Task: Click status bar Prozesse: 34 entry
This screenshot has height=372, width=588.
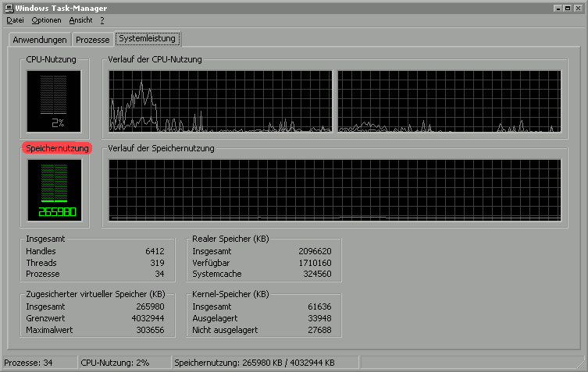Action: [40, 363]
